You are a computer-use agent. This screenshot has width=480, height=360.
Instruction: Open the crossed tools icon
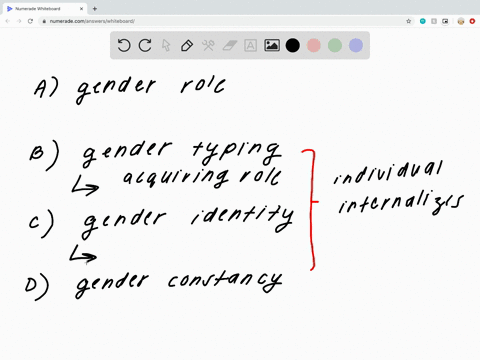208,45
